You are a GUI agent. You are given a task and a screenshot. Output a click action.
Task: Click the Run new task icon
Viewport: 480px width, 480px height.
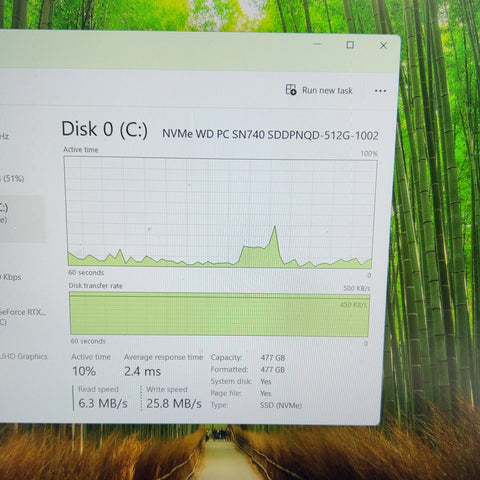click(x=291, y=90)
